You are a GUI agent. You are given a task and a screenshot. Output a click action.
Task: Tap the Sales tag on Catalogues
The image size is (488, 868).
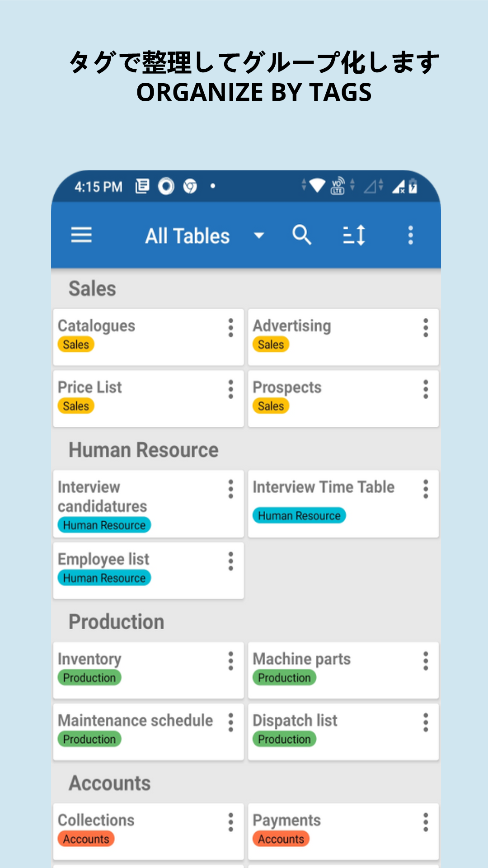[76, 344]
